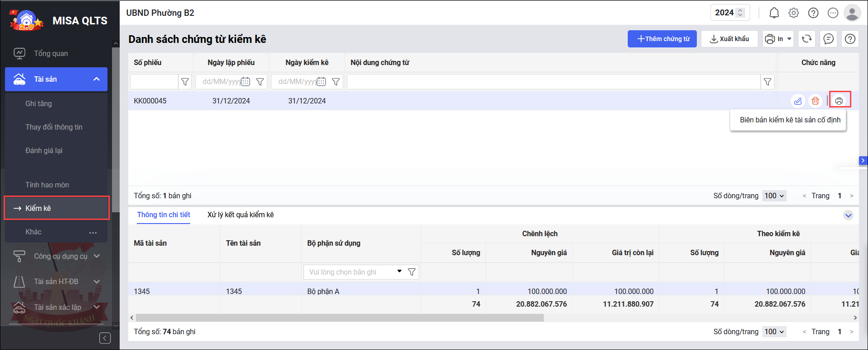Click the edit pencil icon for KK000045
This screenshot has height=350, width=868.
[798, 101]
